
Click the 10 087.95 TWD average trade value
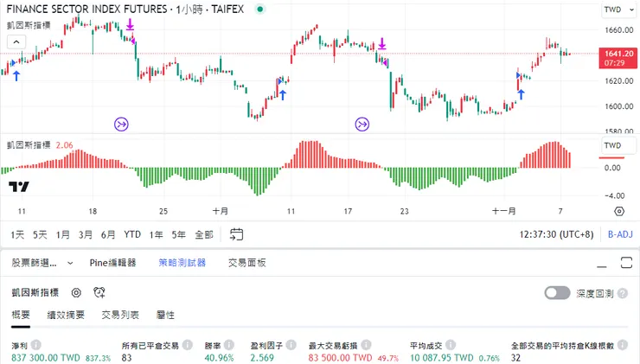pos(442,358)
